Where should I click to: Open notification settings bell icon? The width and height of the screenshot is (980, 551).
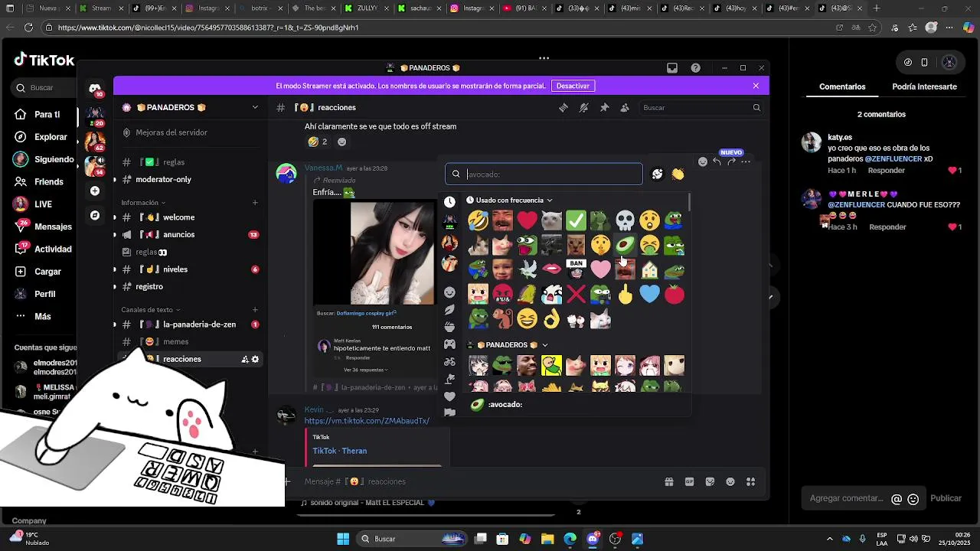point(583,108)
